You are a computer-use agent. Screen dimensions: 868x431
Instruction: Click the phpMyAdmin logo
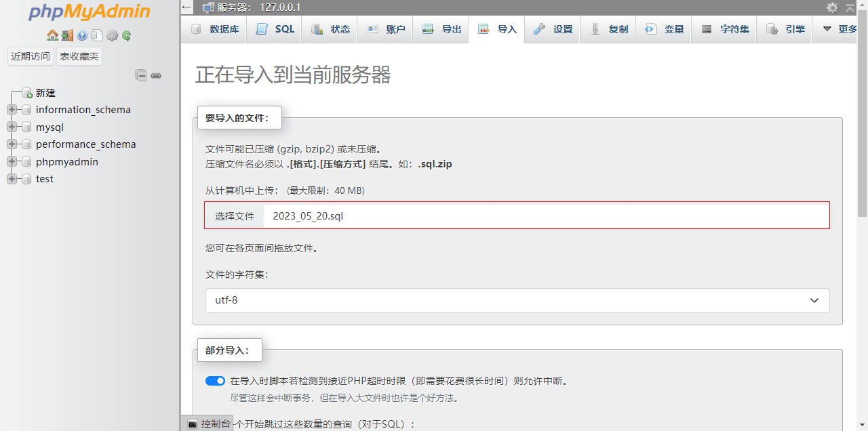click(90, 12)
